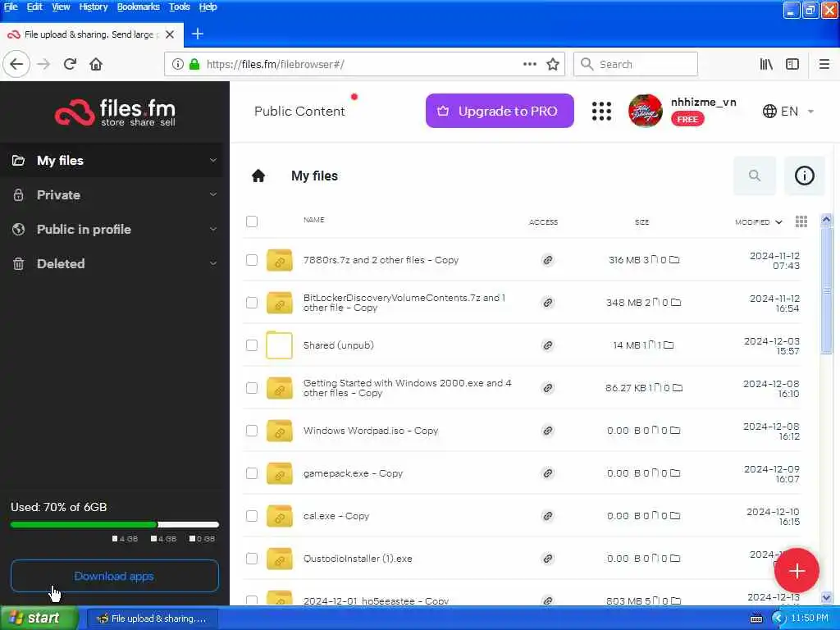Viewport: 840px width, 630px height.
Task: Tick the gamepack.exe - Copy checkbox
Action: coord(252,473)
